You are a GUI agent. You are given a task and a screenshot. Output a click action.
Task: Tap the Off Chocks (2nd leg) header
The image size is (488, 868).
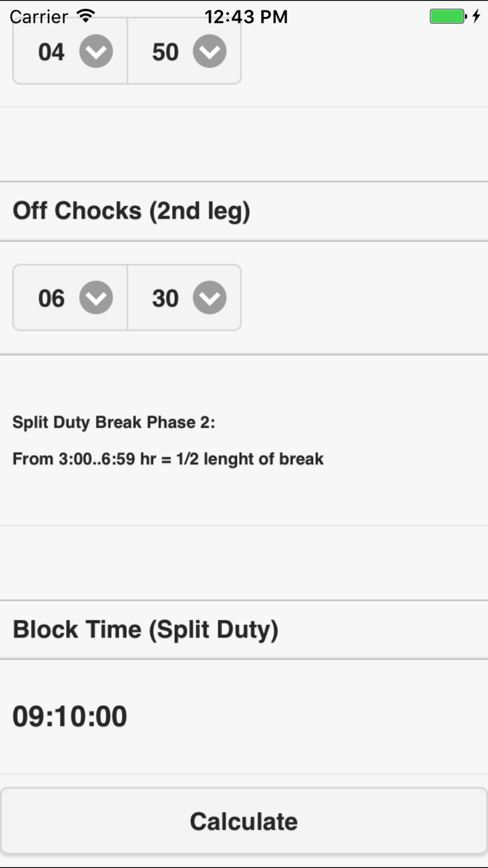click(x=131, y=211)
